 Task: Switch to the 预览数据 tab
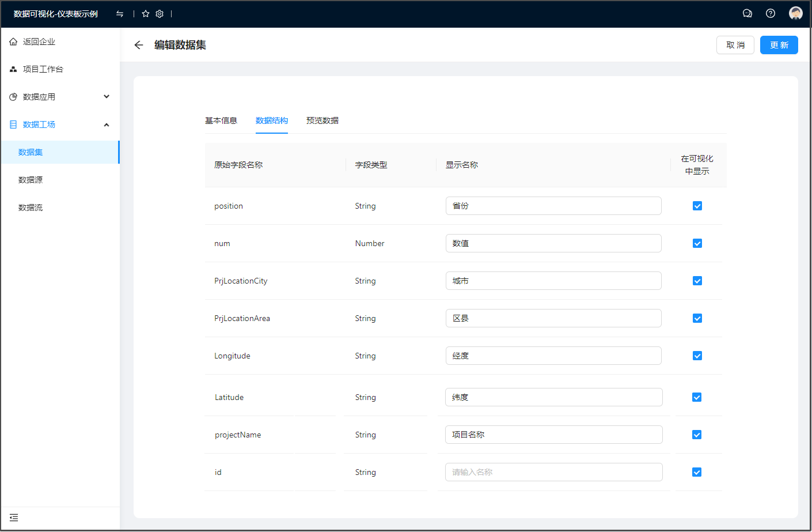point(322,120)
